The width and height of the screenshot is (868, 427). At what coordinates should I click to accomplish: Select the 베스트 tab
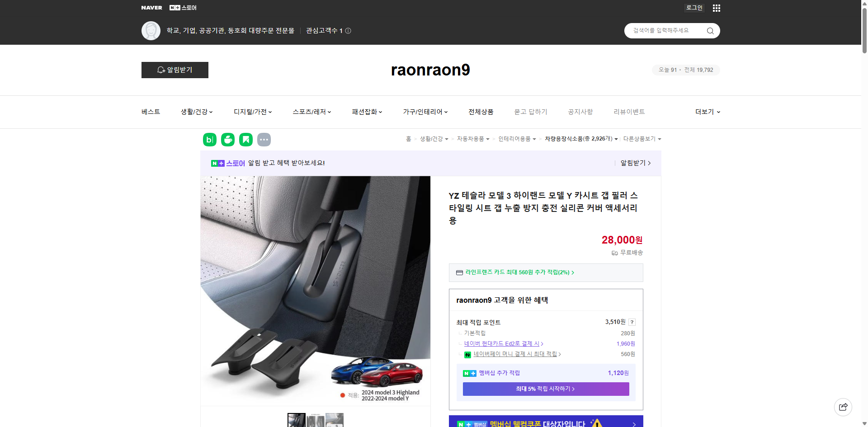point(150,112)
